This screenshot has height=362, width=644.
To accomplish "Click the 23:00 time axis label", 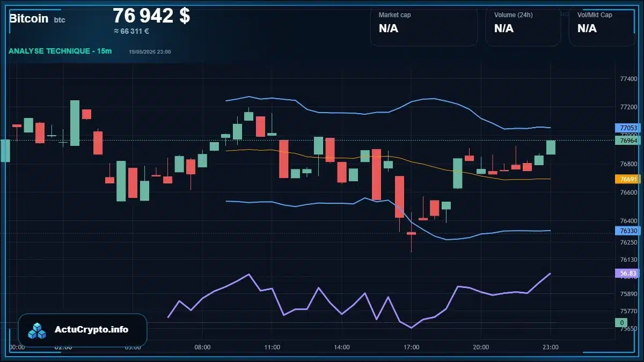I will coord(551,348).
